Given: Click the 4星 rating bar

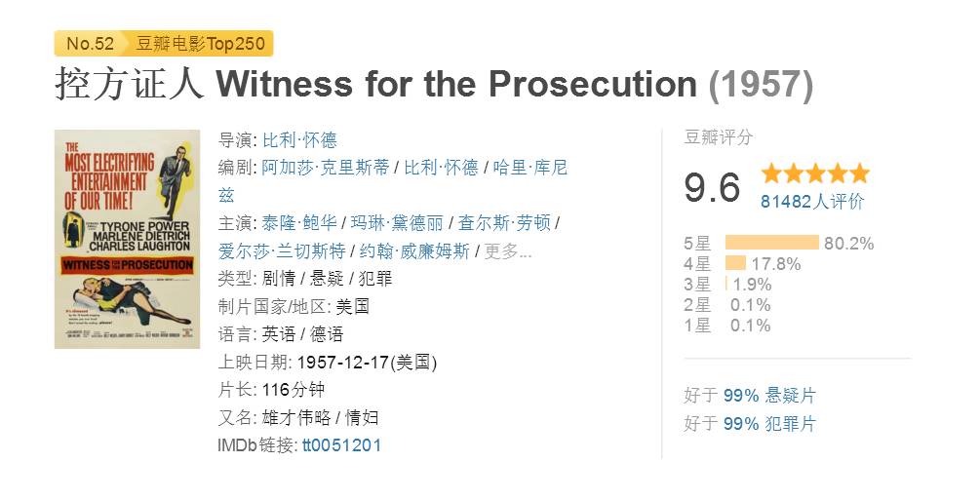Looking at the screenshot, I should tap(735, 263).
